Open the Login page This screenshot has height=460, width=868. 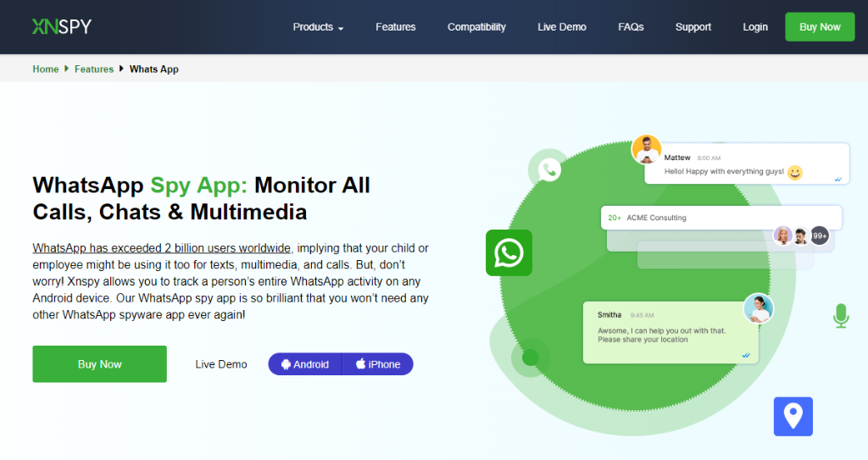(755, 27)
